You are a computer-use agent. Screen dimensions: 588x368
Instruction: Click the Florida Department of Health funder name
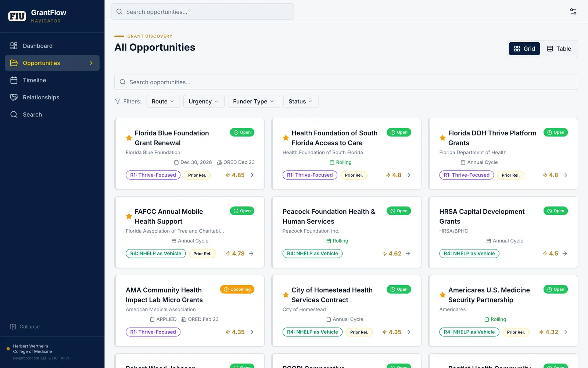473,152
